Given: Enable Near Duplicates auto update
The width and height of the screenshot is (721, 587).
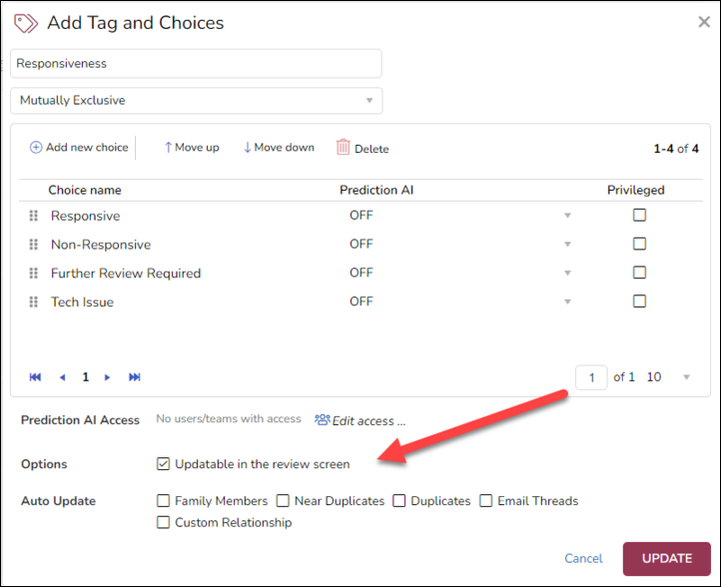Looking at the screenshot, I should 282,501.
